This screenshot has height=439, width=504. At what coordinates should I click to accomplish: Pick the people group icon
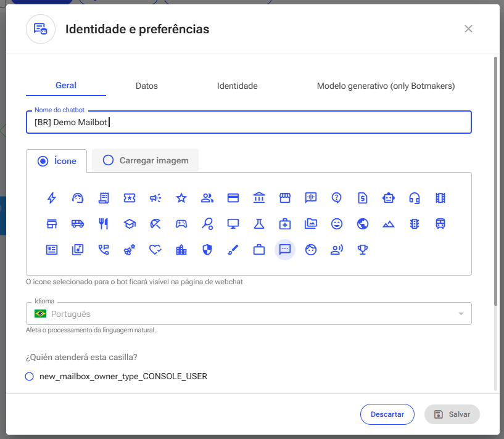(x=207, y=198)
